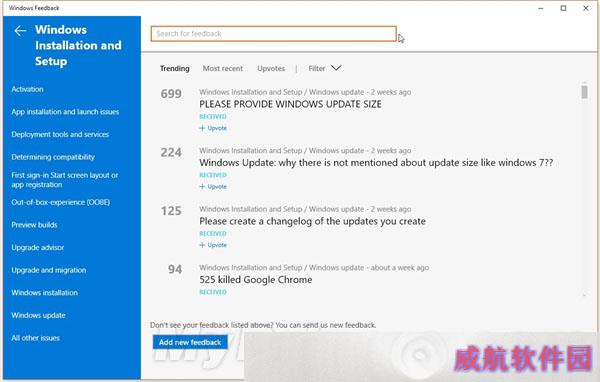This screenshot has width=600, height=382.
Task: Maximize the Windows Feedback window
Action: point(563,8)
